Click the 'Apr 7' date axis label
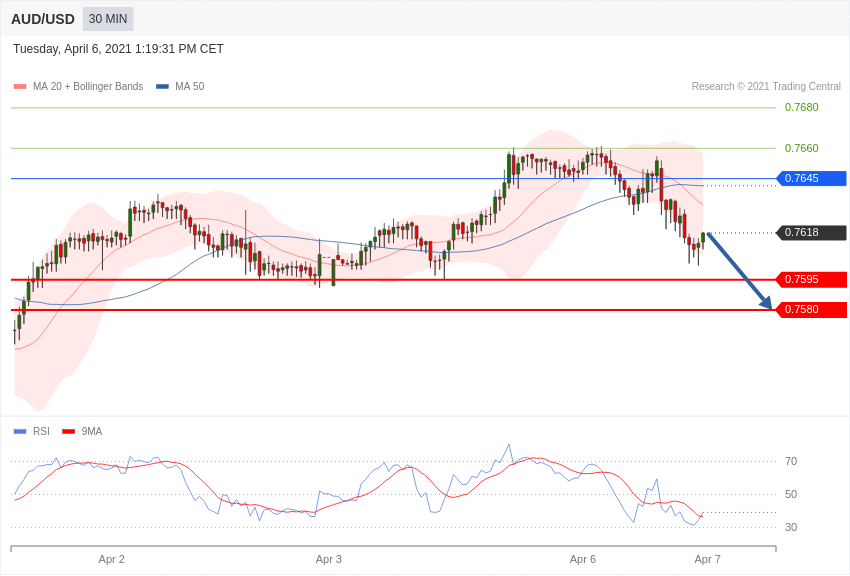This screenshot has width=850, height=576. pos(707,559)
